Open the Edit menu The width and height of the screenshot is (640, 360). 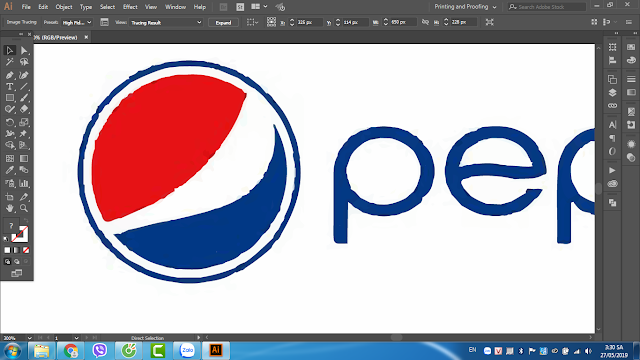(43, 7)
